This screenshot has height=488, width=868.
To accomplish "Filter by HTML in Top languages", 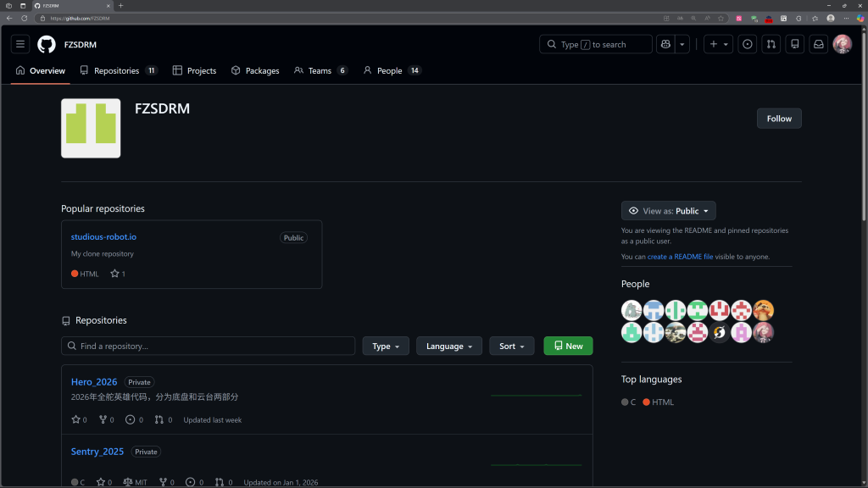I will tap(658, 402).
